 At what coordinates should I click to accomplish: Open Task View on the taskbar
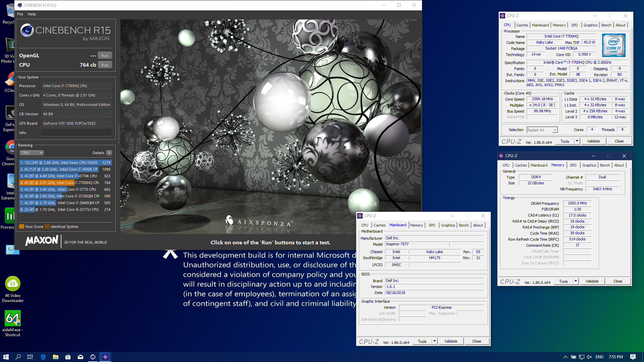click(x=30, y=357)
